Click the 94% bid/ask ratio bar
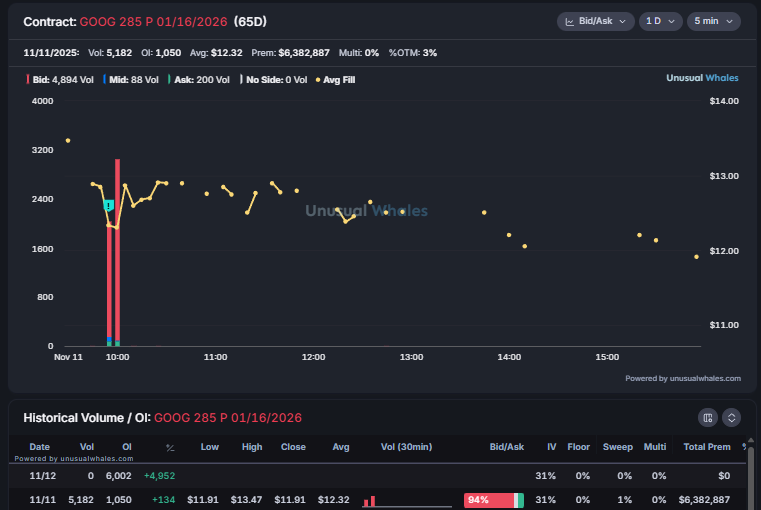This screenshot has width=761, height=510. pyautogui.click(x=488, y=499)
